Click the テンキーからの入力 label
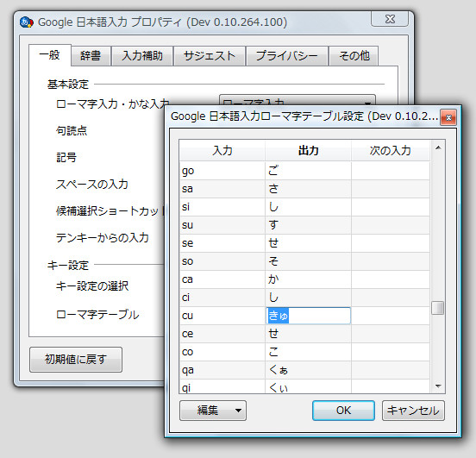This screenshot has height=458, width=476. pyautogui.click(x=103, y=237)
